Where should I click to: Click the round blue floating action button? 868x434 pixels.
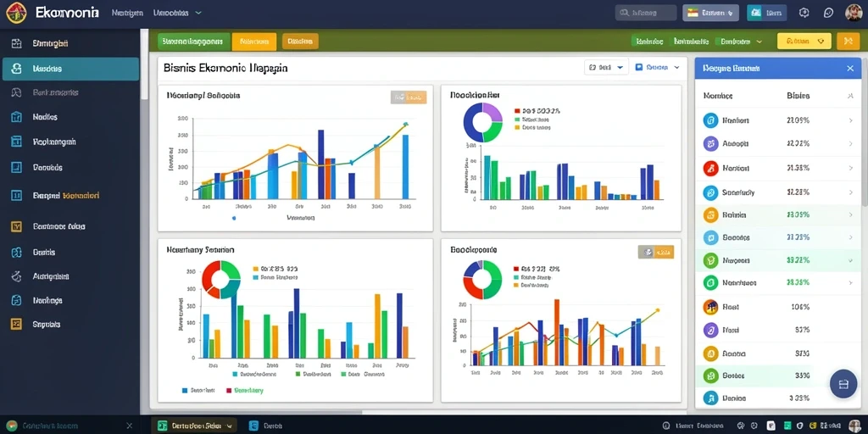point(843,384)
